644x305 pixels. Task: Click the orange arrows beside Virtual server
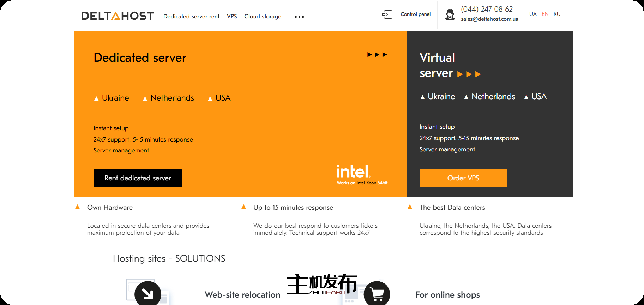[469, 74]
